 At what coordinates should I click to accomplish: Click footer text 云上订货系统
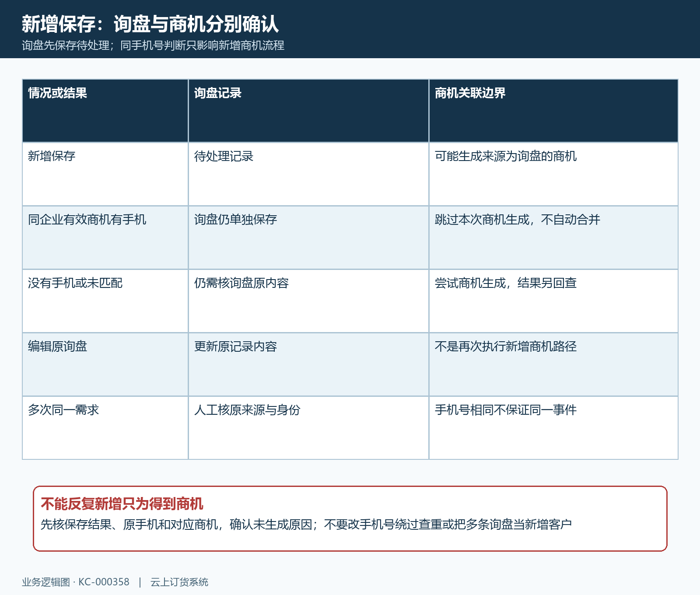(179, 582)
